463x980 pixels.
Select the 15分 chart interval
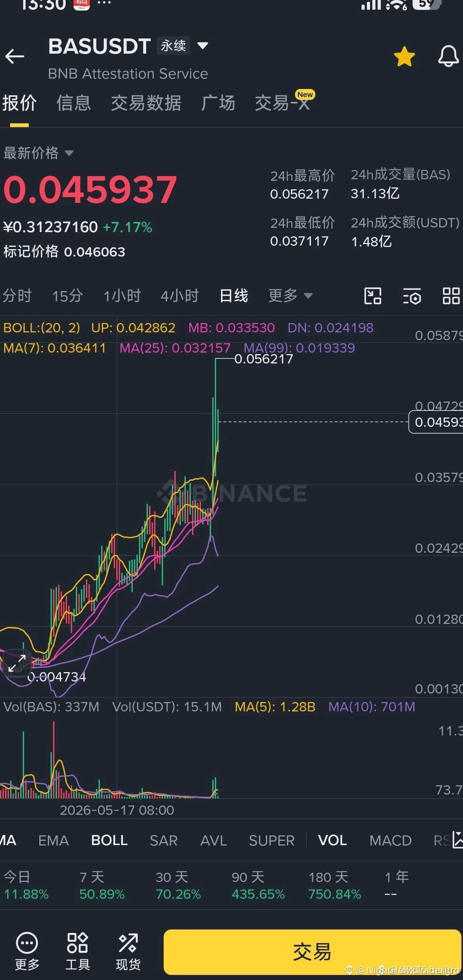coord(68,296)
